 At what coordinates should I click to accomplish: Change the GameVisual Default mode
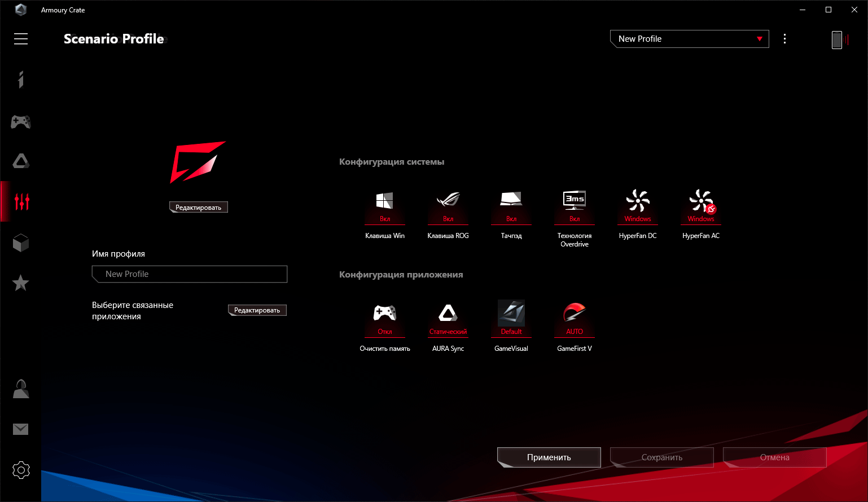[511, 319]
